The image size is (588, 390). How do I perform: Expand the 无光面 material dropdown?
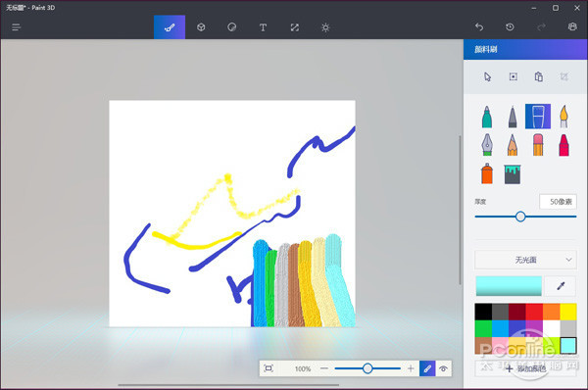click(524, 260)
